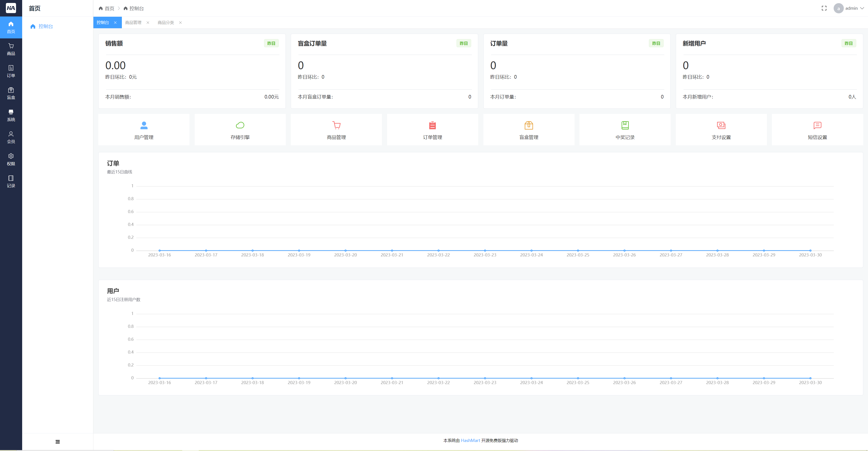Switch to the 商品分类 tab
Viewport: 868px width, 451px height.
click(166, 23)
